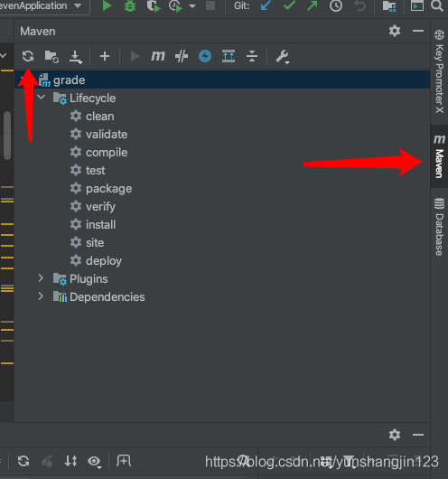Click bottom panel add-tab plus icon
This screenshot has height=479, width=448.
(x=124, y=461)
